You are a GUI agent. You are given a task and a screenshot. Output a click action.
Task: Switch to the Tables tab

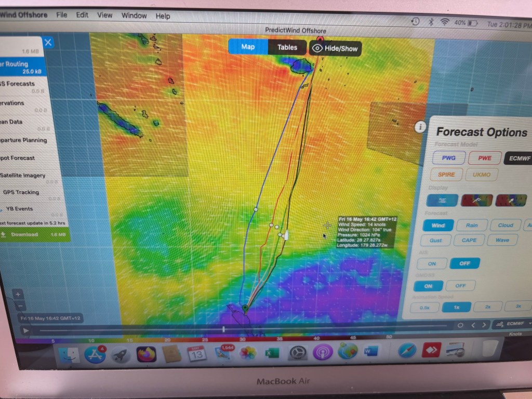(287, 47)
